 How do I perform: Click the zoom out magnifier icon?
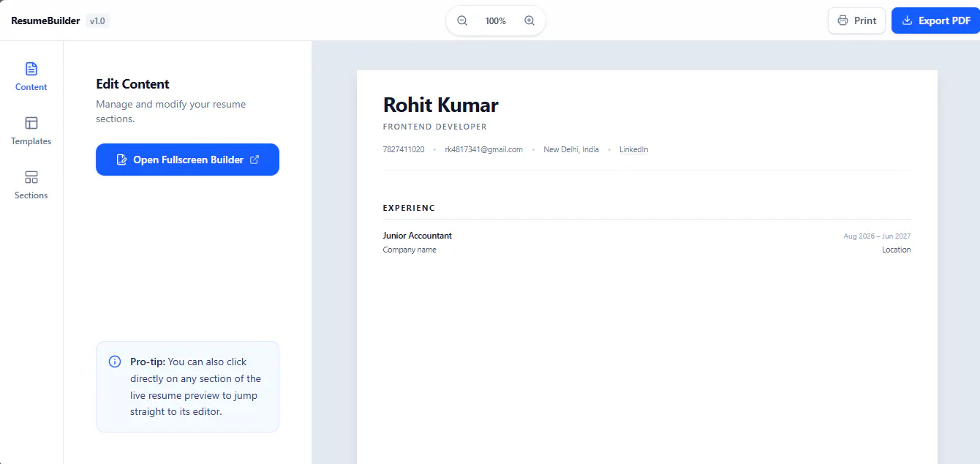pyautogui.click(x=462, y=20)
